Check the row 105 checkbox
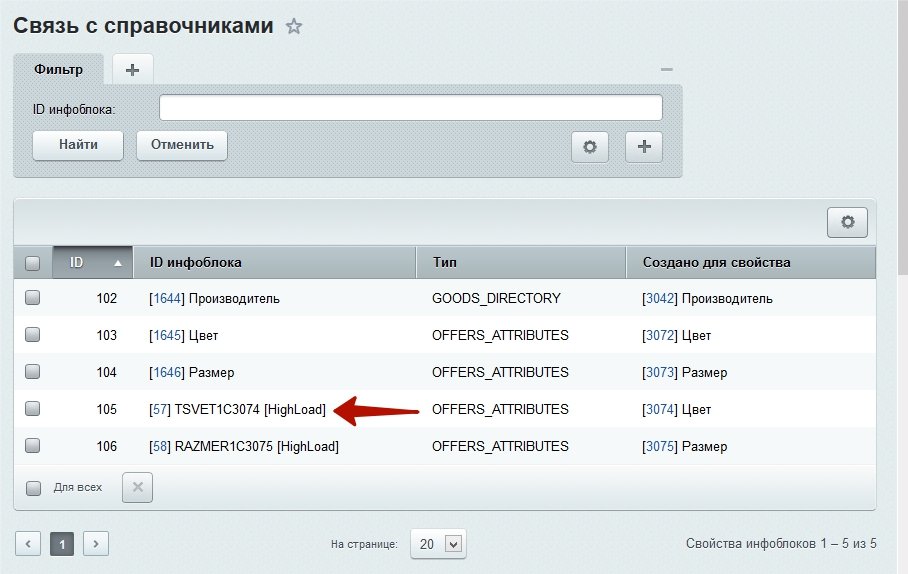 point(32,408)
